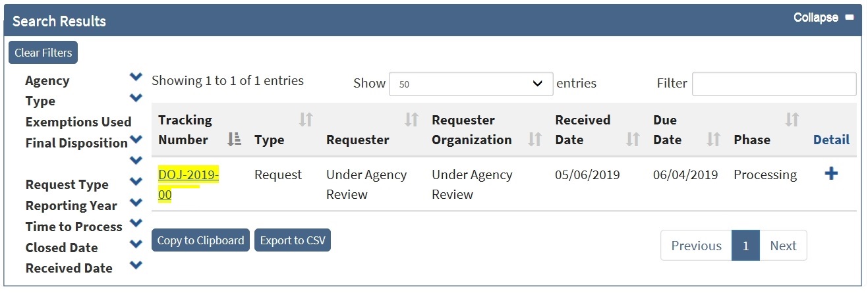
Task: Click sort arrows next to Type column
Action: pyautogui.click(x=306, y=120)
